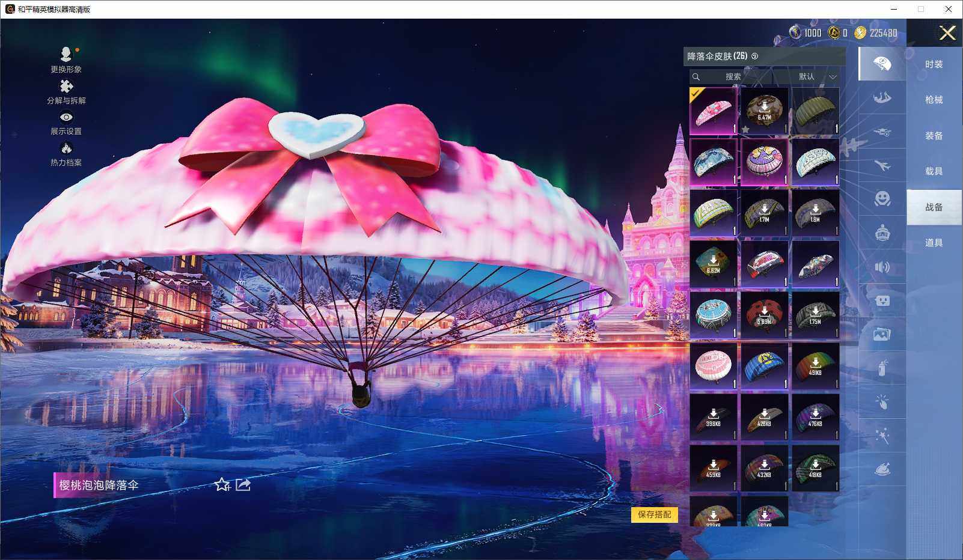Select the purple smiling cat parachute skin
Viewport: 963px width, 560px height.
(765, 162)
